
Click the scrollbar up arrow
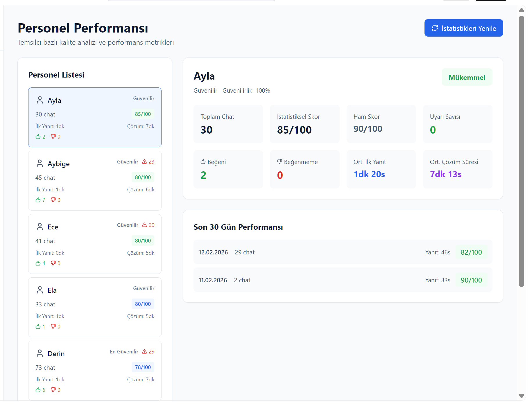tap(521, 10)
